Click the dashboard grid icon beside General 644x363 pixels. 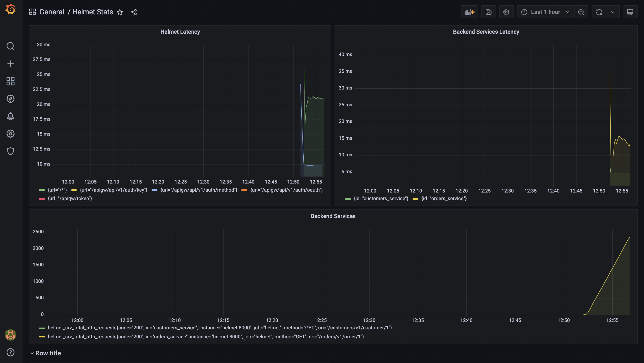[33, 12]
